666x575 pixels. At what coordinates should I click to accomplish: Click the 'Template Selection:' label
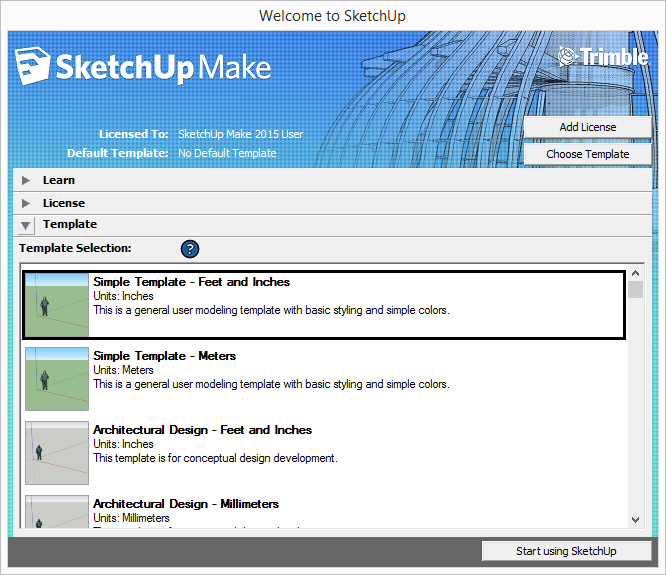(75, 248)
